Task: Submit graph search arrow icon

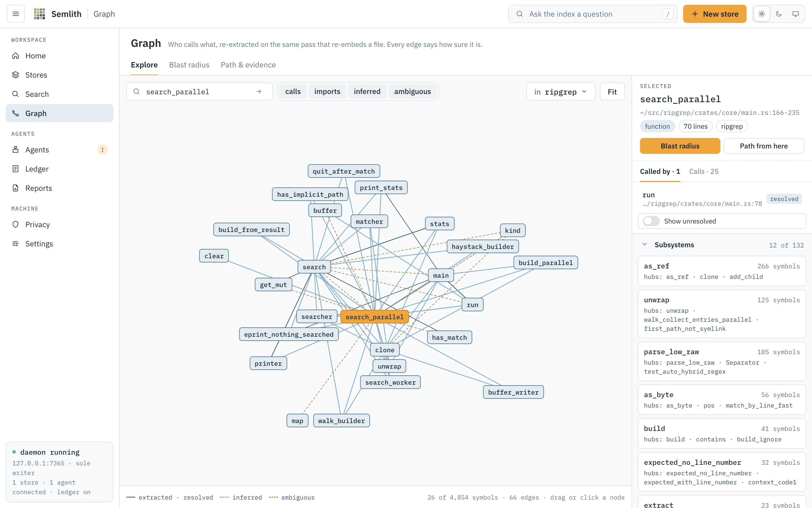Action: point(259,91)
